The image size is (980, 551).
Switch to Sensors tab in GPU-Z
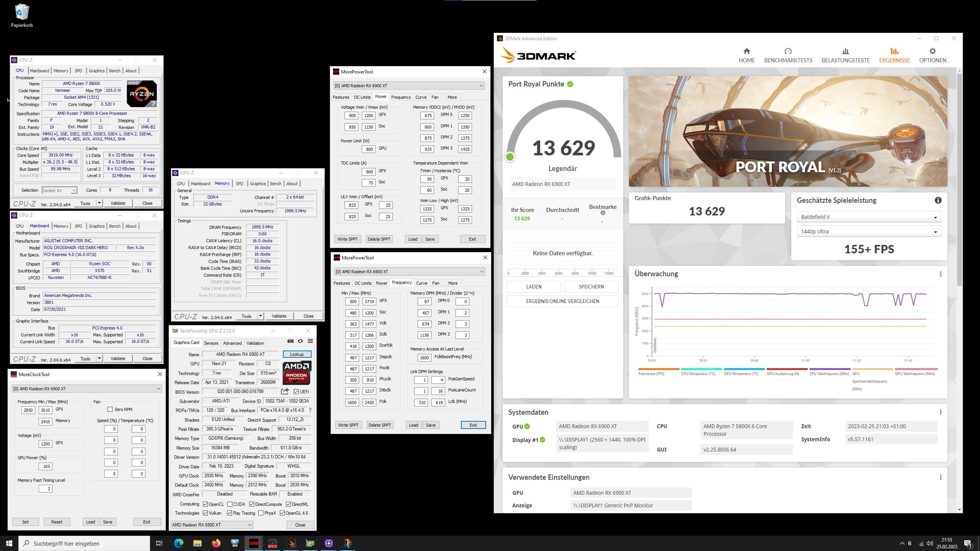pos(211,343)
